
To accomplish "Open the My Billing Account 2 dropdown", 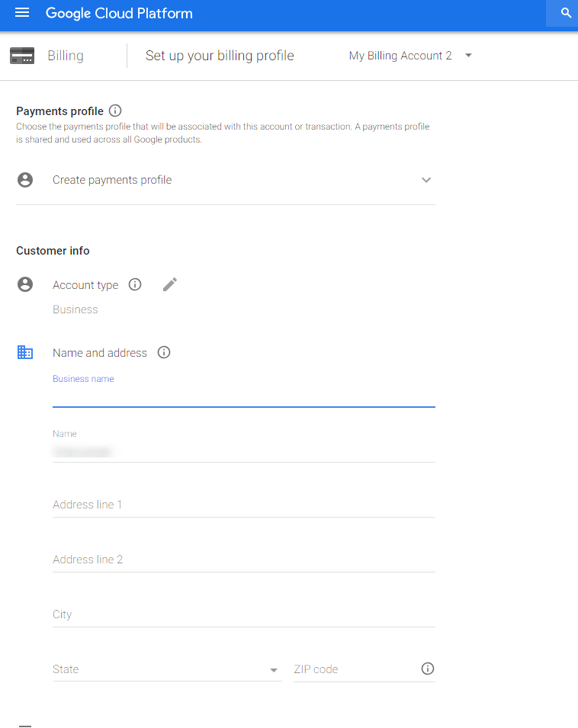I will [x=410, y=56].
